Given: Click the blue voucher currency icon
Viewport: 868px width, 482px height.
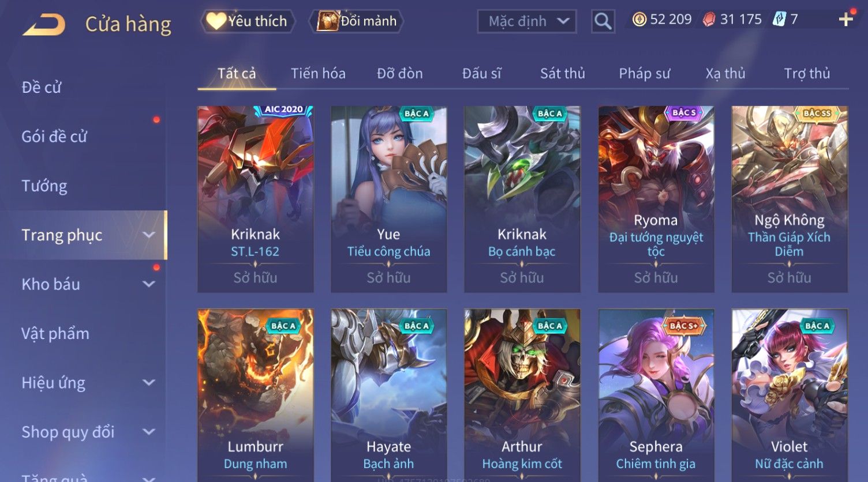Looking at the screenshot, I should click(780, 20).
